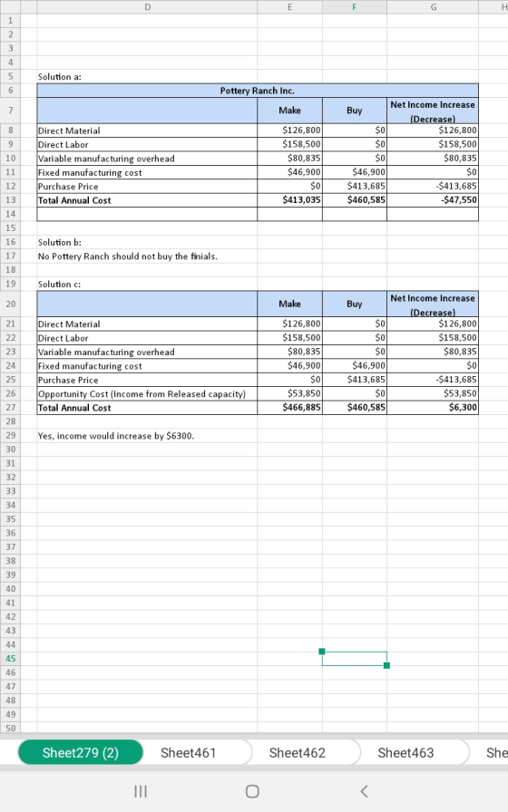Select row 27 header
The width and height of the screenshot is (508, 812).
(x=10, y=408)
